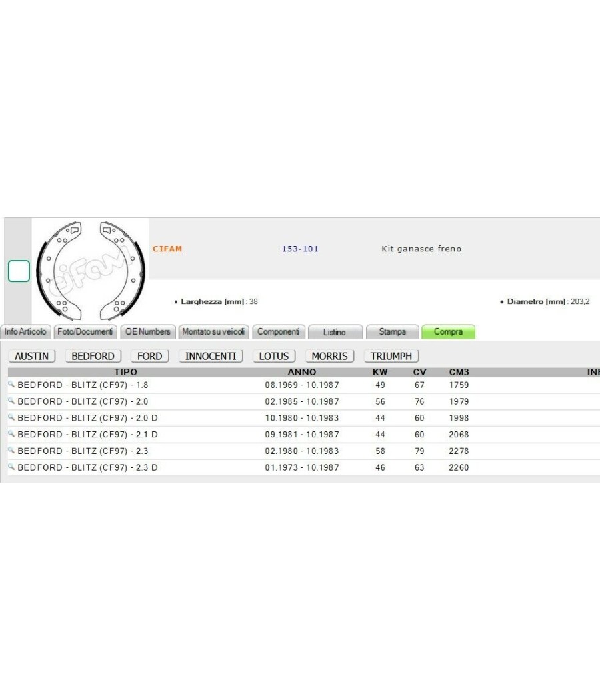Screen dimensions: 600x700
Task: Click the date range 09.1981 - 10.1987
Action: [x=302, y=435]
